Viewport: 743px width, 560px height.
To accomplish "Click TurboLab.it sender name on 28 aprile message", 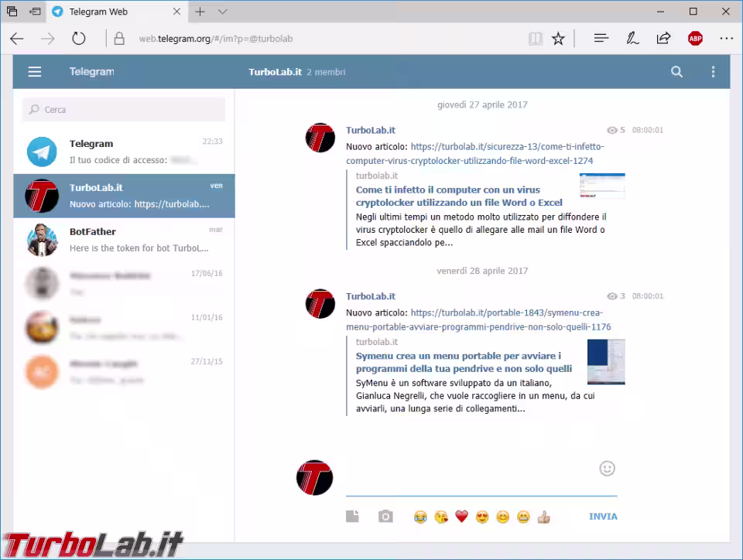I will pos(370,296).
